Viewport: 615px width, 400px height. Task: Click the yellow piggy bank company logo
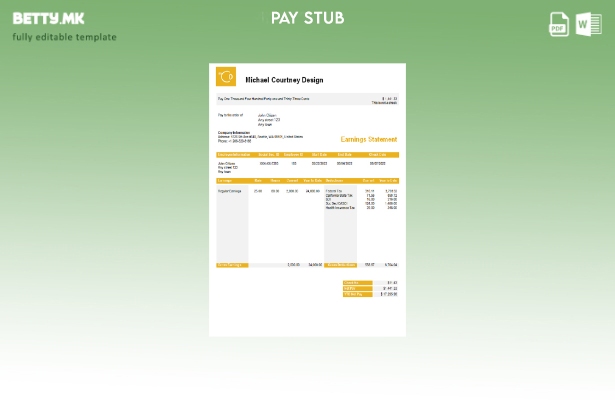point(226,77)
